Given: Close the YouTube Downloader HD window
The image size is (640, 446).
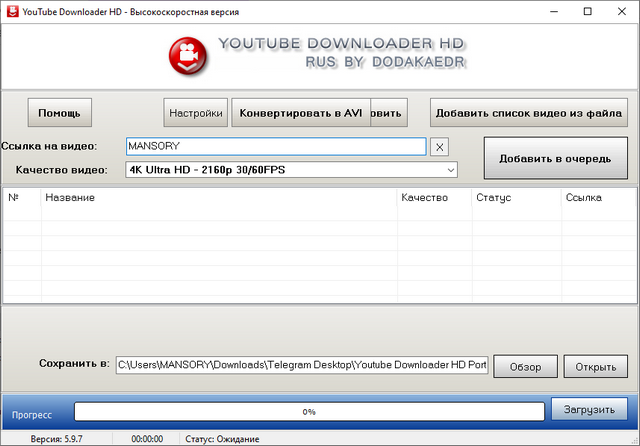Looking at the screenshot, I should [x=622, y=11].
